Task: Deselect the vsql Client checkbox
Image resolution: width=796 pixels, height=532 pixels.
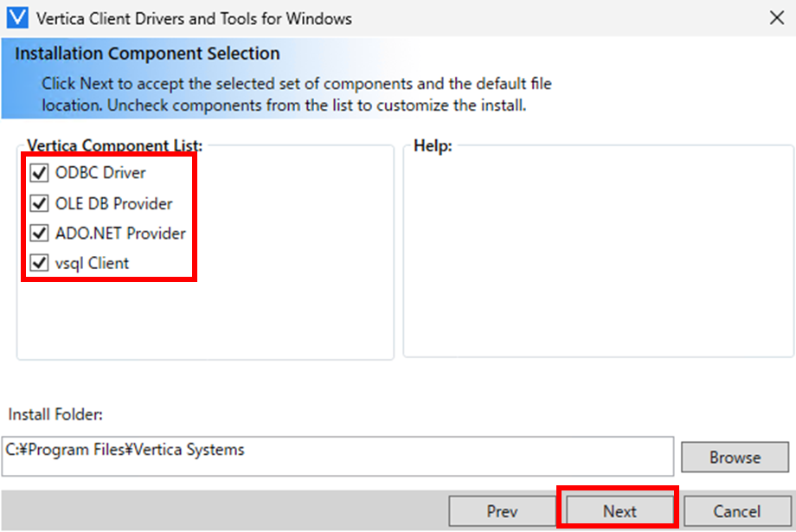Action: pyautogui.click(x=39, y=264)
